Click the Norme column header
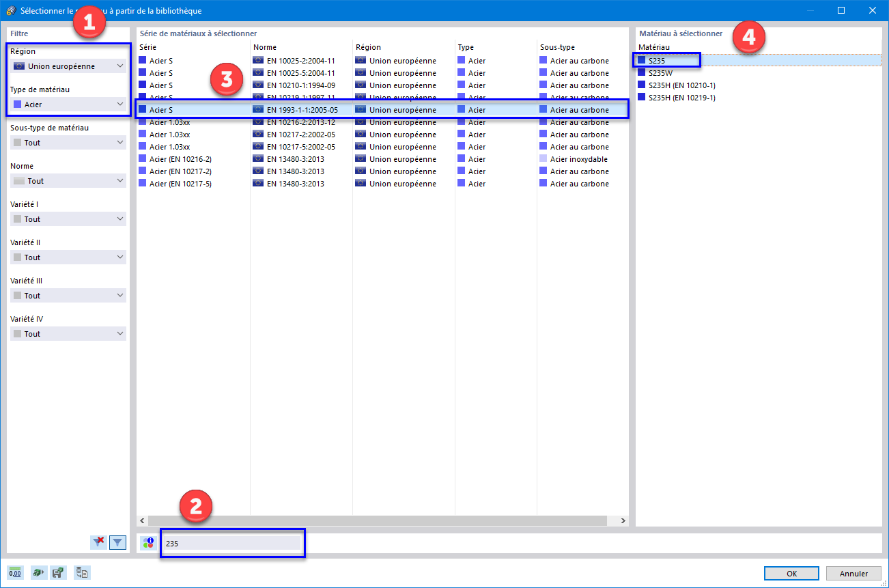This screenshot has height=588, width=889. [x=301, y=47]
